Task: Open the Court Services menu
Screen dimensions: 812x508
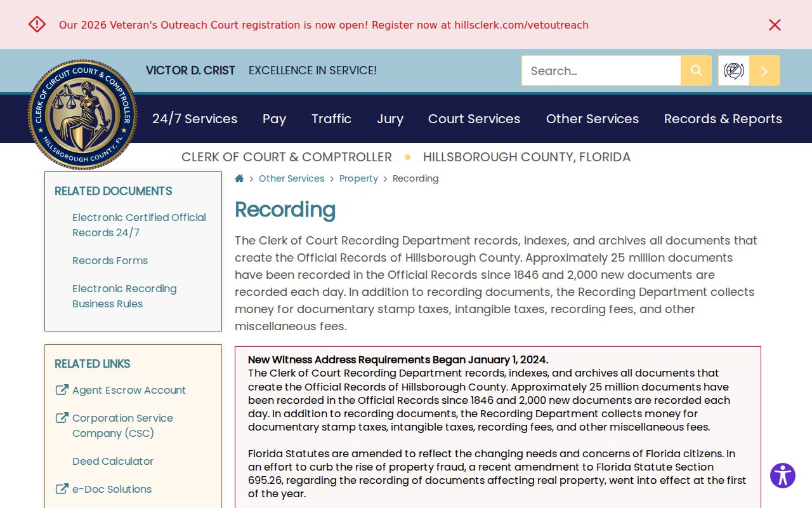Action: pos(474,119)
